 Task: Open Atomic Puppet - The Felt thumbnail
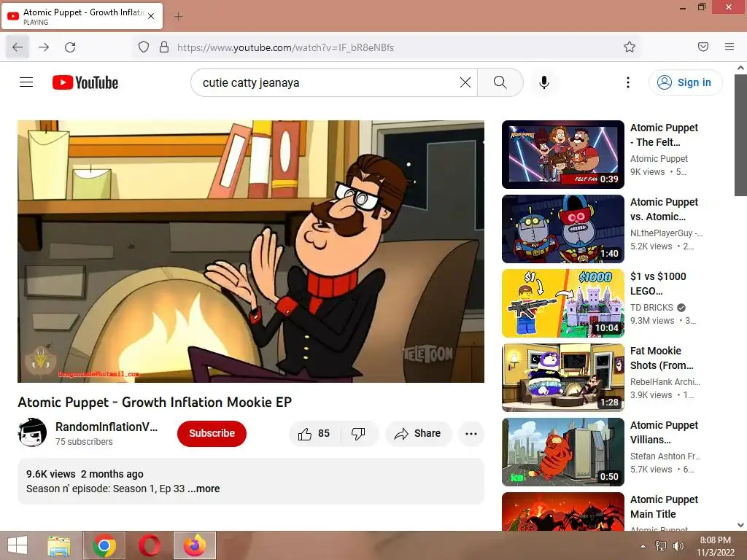(x=563, y=155)
